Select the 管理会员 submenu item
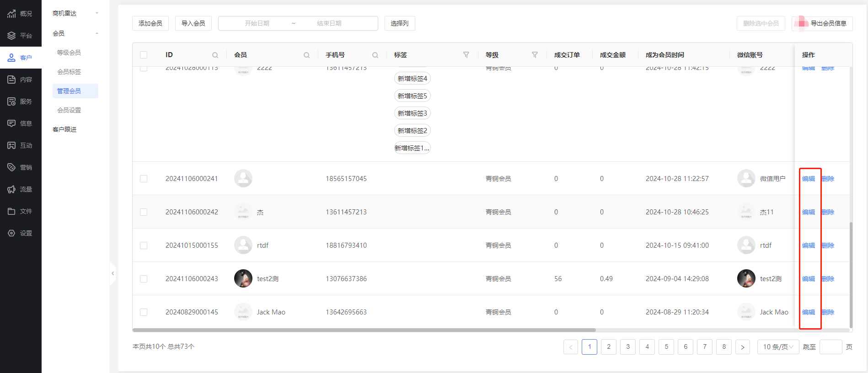Viewport: 868px width, 373px height. coord(75,91)
